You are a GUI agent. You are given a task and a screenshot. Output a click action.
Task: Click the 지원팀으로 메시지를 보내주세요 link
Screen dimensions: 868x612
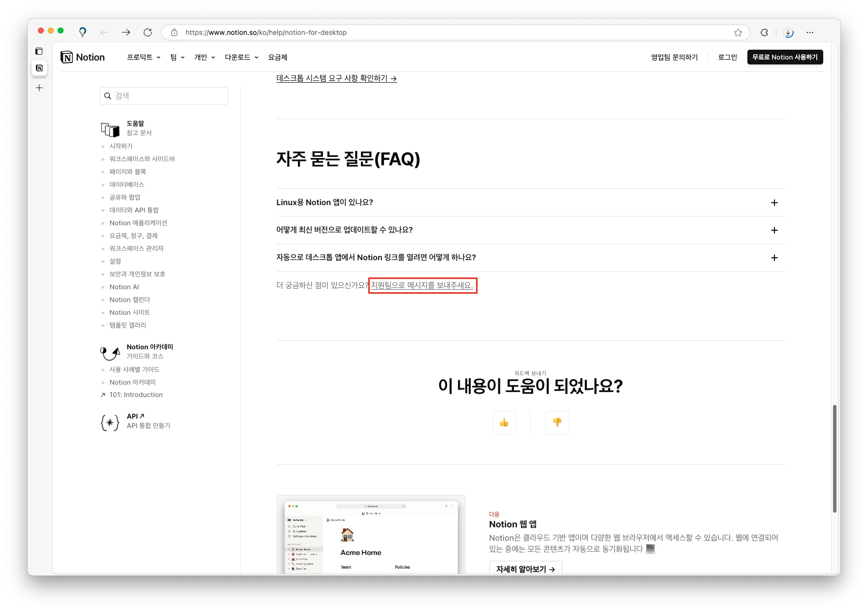coord(422,286)
